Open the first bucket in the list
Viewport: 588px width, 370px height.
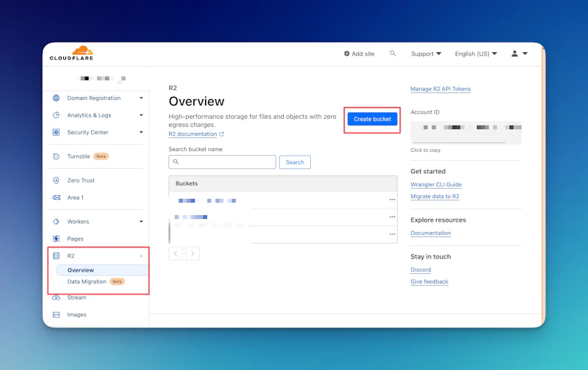(x=207, y=200)
